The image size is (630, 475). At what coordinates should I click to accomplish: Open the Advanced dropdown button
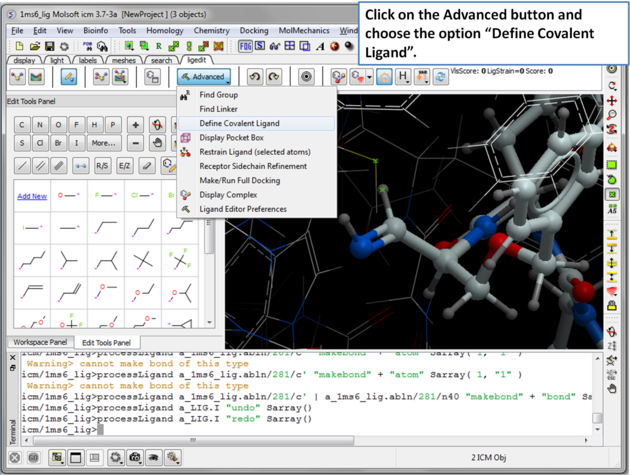[x=204, y=77]
